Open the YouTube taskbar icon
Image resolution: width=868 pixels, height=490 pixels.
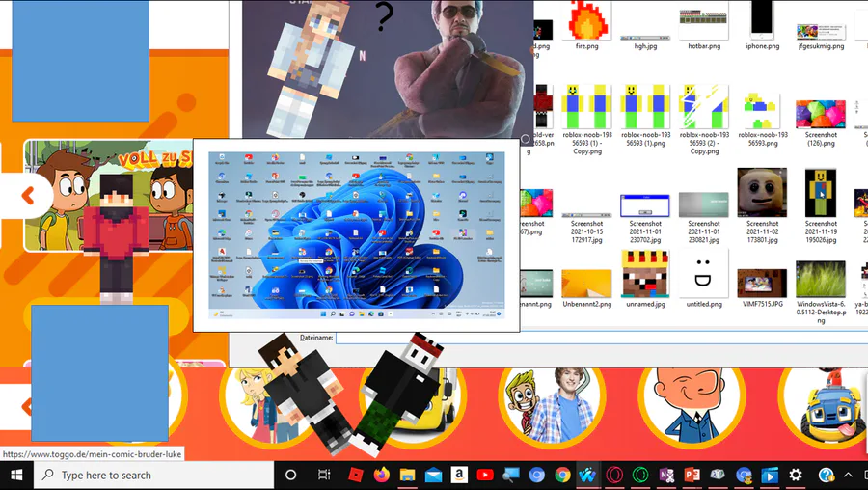[485, 476]
